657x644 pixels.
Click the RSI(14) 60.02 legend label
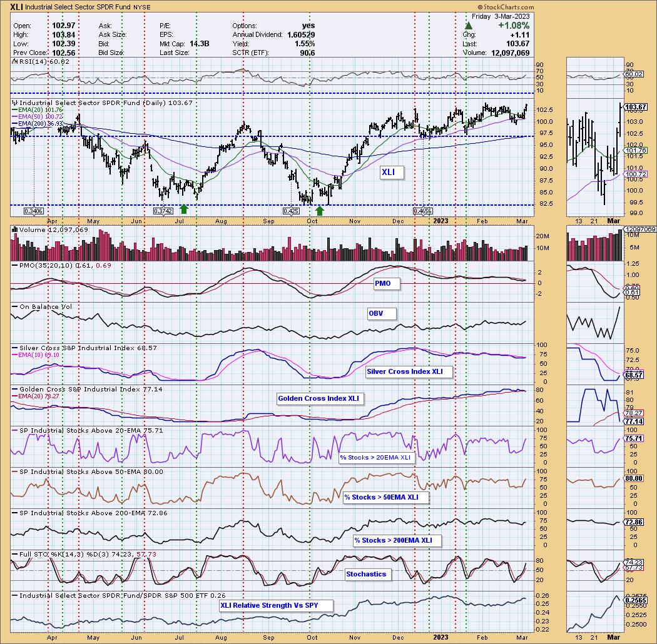click(43, 61)
